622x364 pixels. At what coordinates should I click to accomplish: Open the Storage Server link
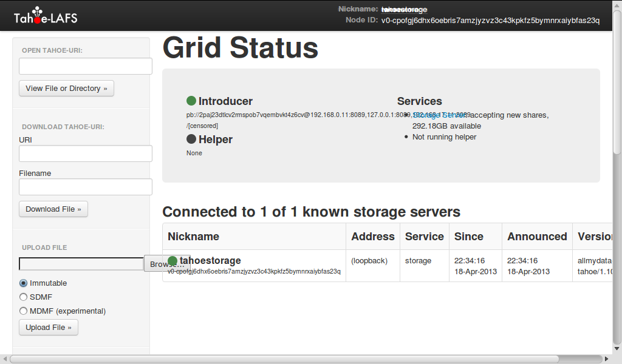tap(440, 115)
